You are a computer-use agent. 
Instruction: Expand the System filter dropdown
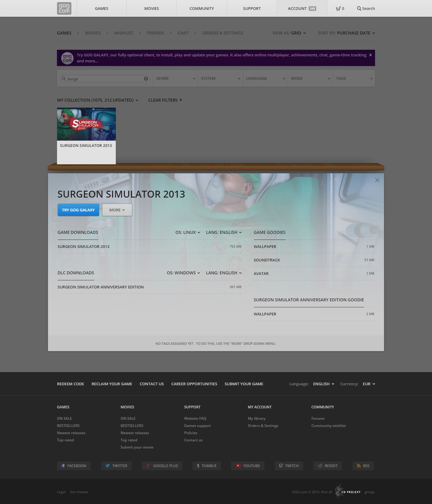coord(220,79)
